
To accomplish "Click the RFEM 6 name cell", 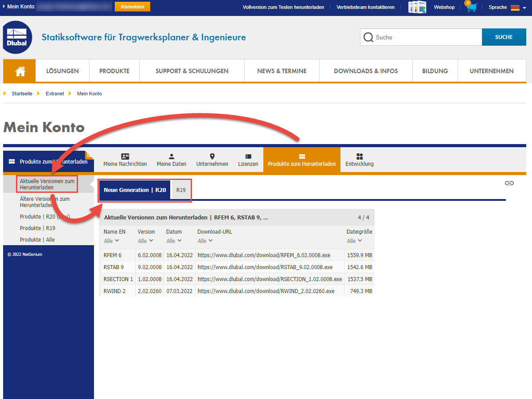I will click(x=113, y=255).
